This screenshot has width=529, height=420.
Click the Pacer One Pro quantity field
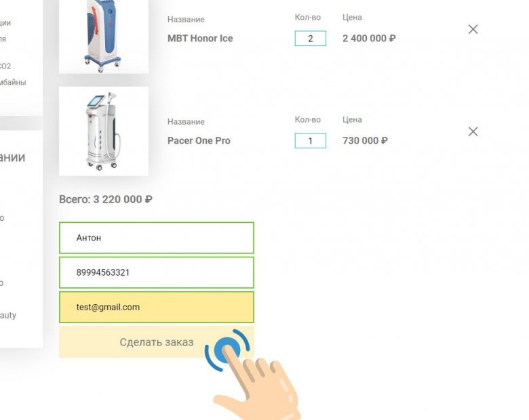click(311, 140)
